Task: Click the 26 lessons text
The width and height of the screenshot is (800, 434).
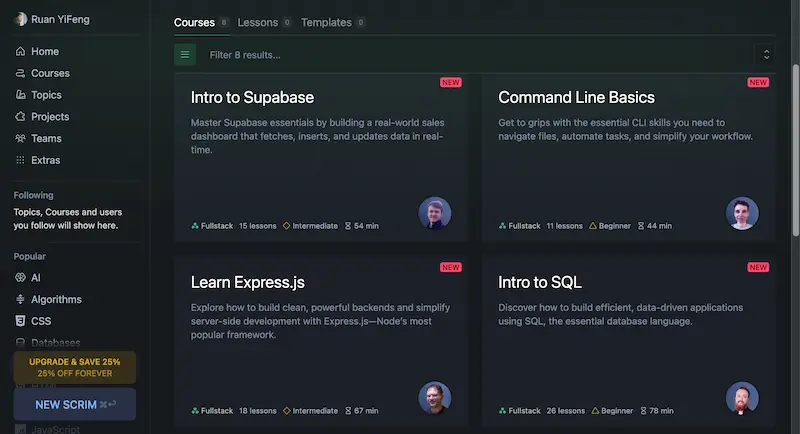Action: [x=566, y=411]
